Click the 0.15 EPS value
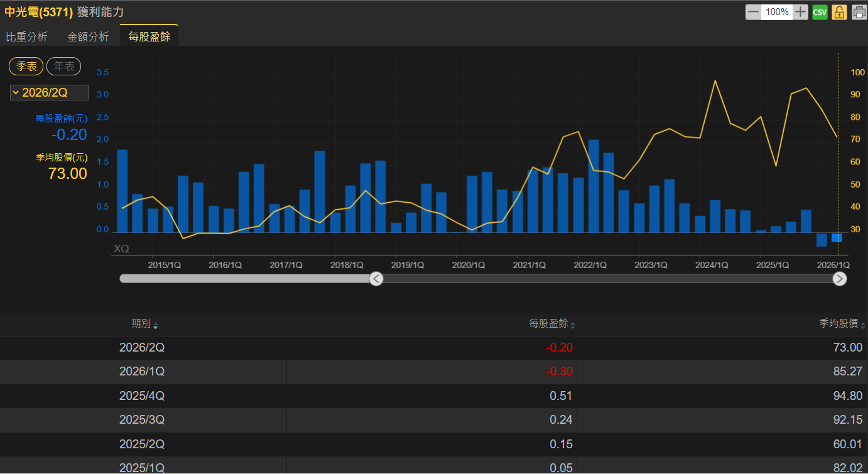868x474 pixels. click(561, 444)
